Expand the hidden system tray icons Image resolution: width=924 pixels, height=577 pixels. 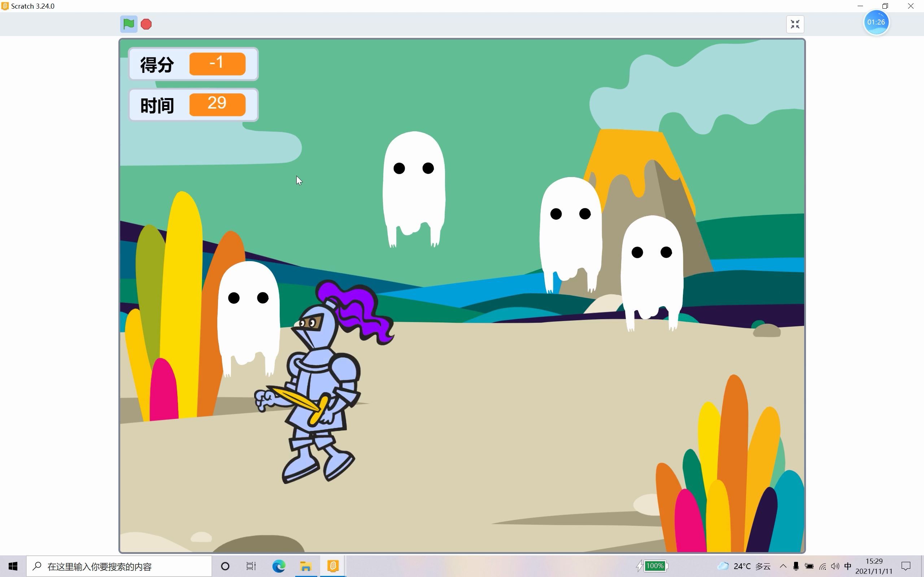pos(783,566)
